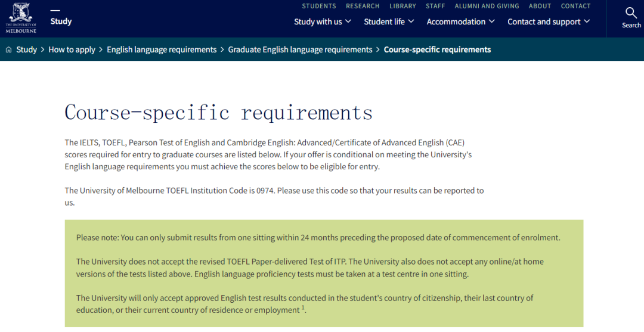Open English language requirements breadcrumb
The width and height of the screenshot is (644, 332).
coord(162,50)
